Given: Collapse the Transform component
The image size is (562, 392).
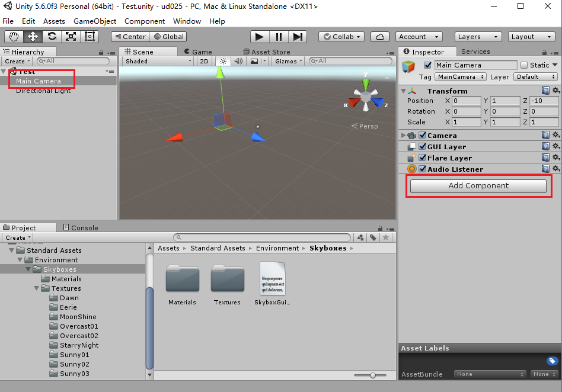Looking at the screenshot, I should pyautogui.click(x=403, y=91).
